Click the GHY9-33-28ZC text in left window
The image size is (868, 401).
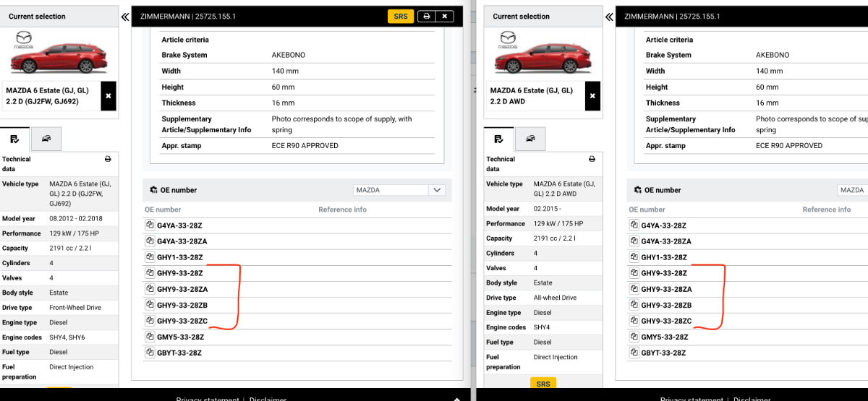coord(182,321)
